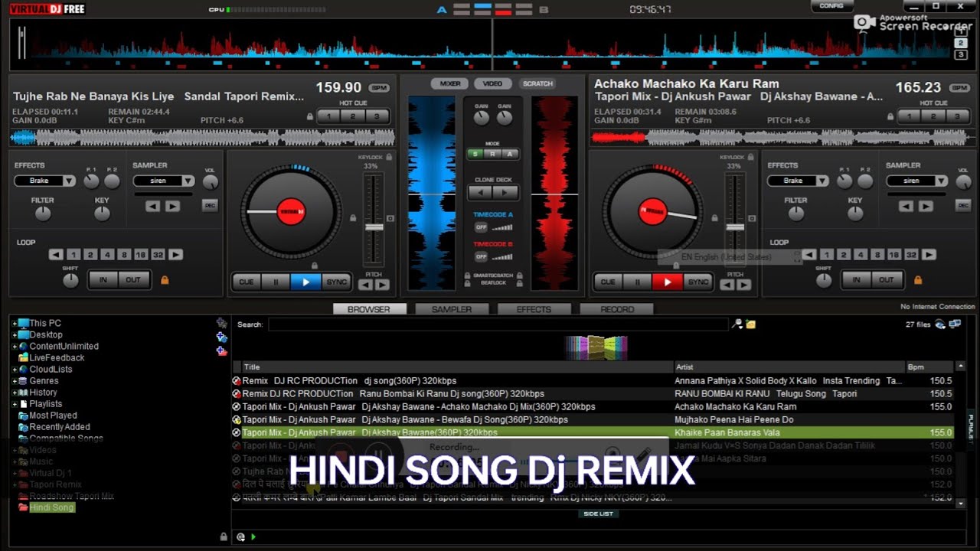Screen dimensions: 980x551
Task: Click left deck previous sample arrow
Action: tap(153, 207)
